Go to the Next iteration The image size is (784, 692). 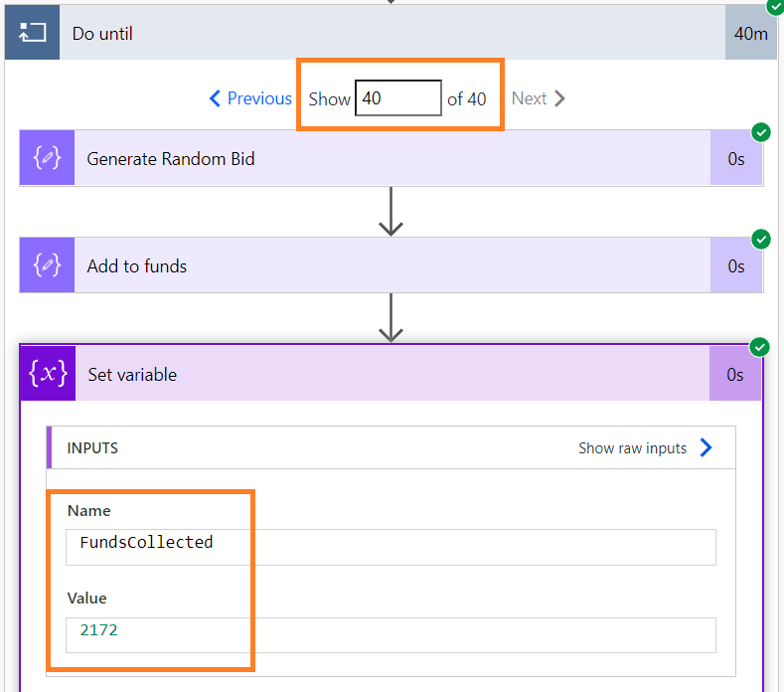(x=538, y=98)
